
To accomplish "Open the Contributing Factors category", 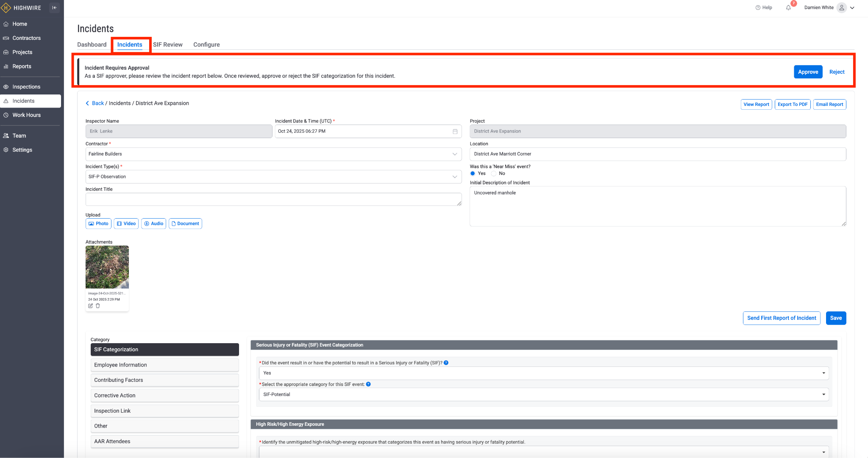I will point(164,380).
